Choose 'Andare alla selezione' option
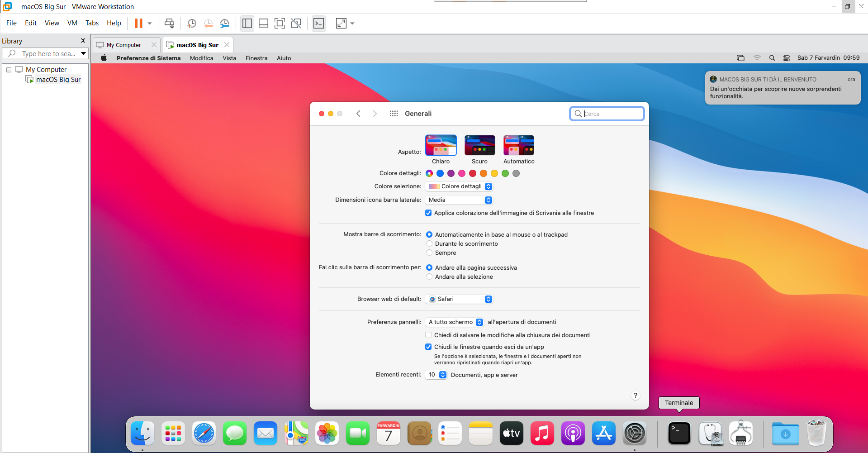The height and width of the screenshot is (453, 868). [429, 277]
